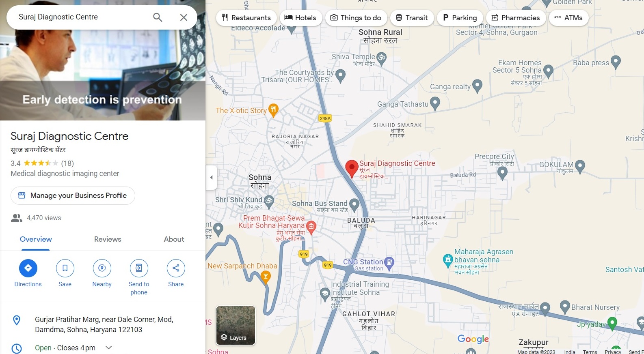The width and height of the screenshot is (644, 354).
Task: Open Nearby search for this place
Action: click(x=102, y=268)
